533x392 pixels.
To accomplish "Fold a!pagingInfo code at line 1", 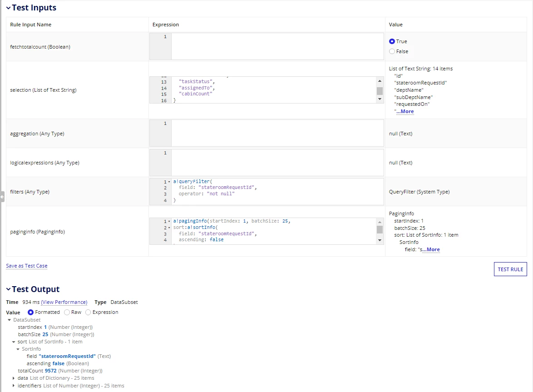I will tap(169, 221).
